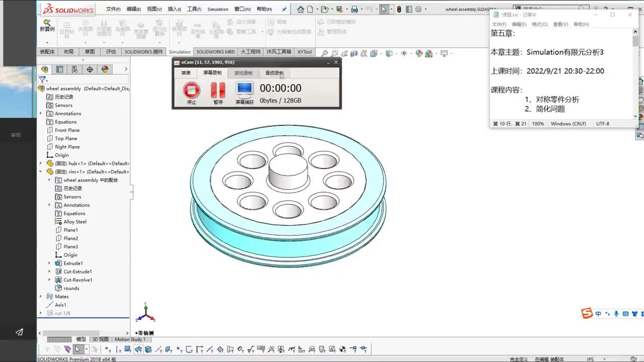
Task: Switch to the 3D 视图 bottom tab
Action: pos(100,339)
